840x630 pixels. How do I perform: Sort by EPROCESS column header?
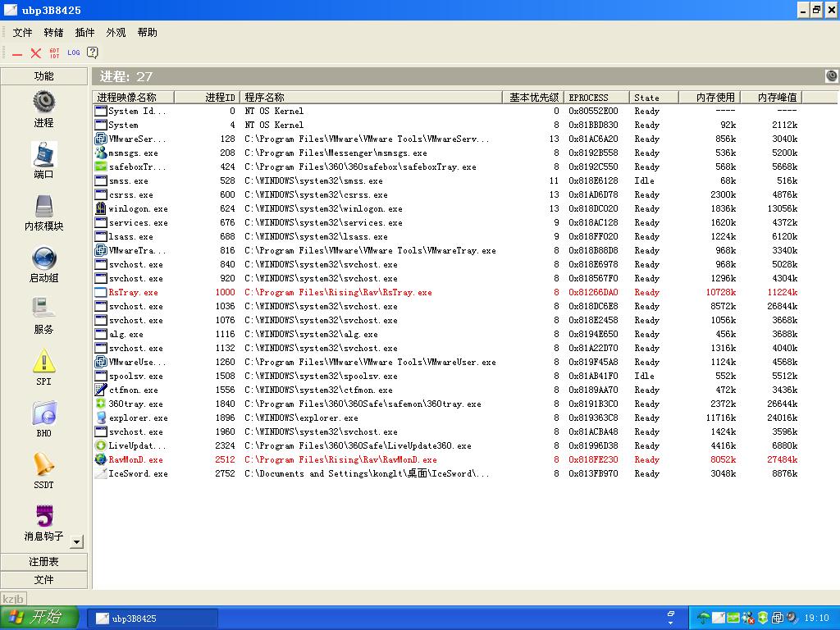click(597, 97)
